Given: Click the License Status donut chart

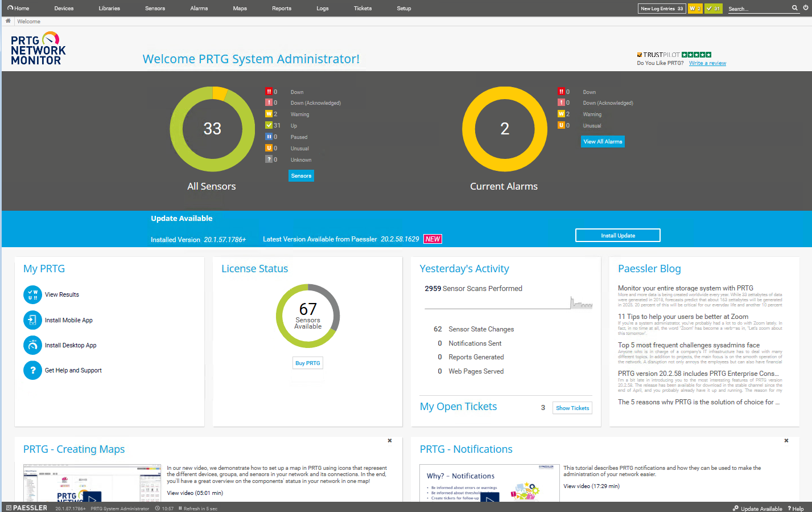Looking at the screenshot, I should pos(308,316).
